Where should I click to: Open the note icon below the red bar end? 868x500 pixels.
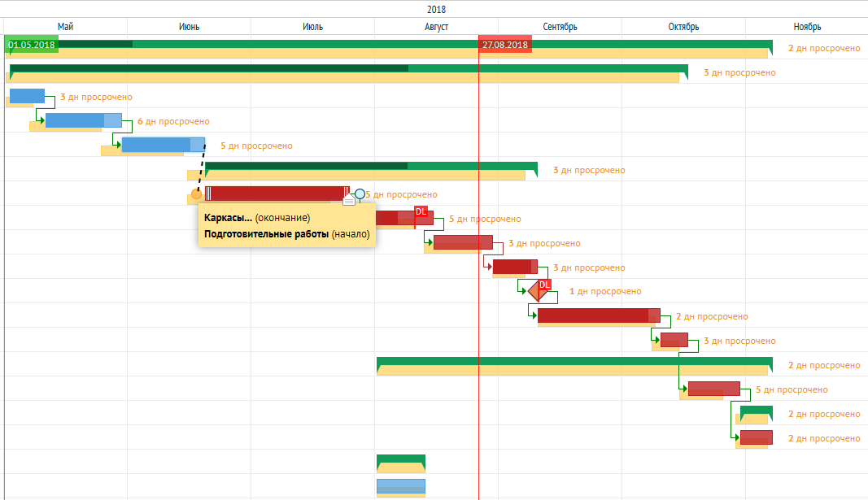click(349, 200)
